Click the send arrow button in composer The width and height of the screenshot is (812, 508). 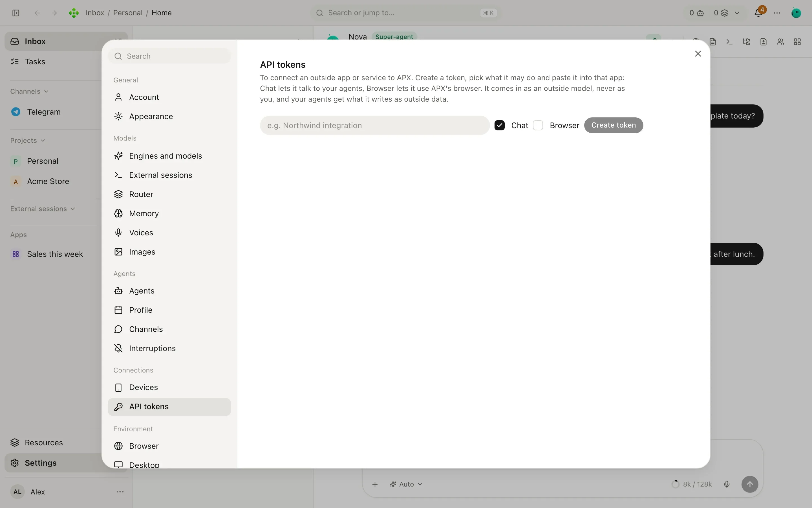750,484
